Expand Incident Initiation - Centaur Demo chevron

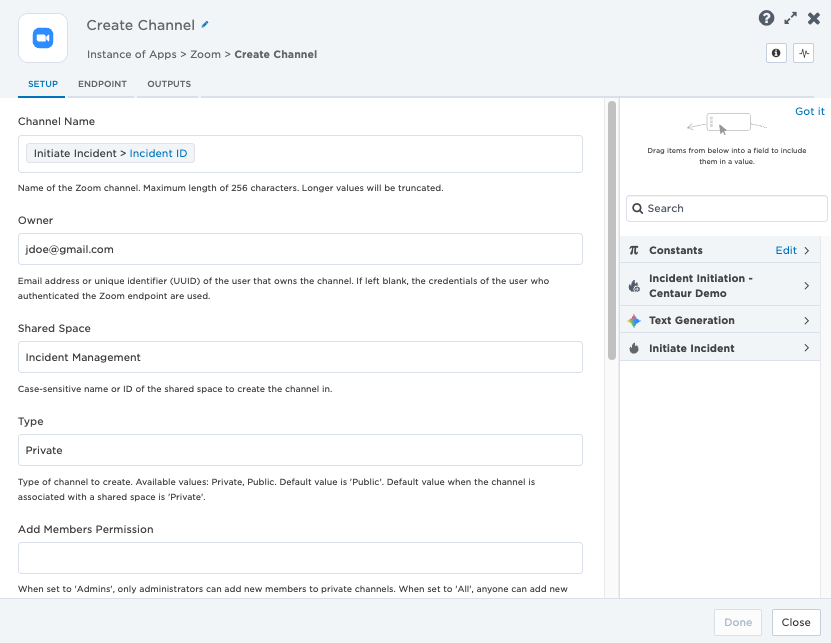(x=807, y=286)
